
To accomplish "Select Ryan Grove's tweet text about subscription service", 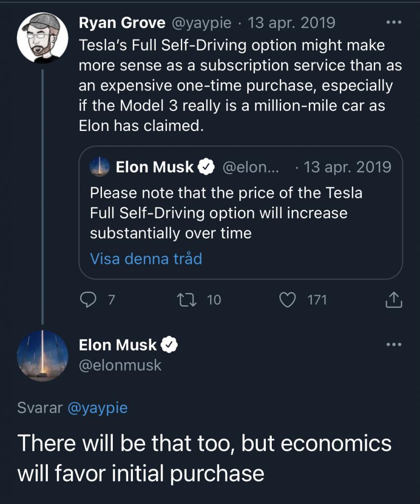I will tap(240, 86).
